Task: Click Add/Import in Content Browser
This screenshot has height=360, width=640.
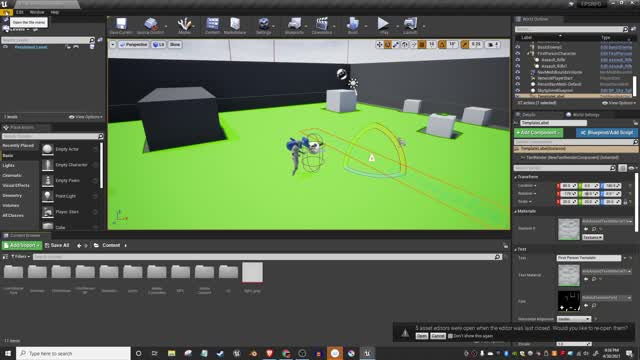Action: pyautogui.click(x=22, y=245)
